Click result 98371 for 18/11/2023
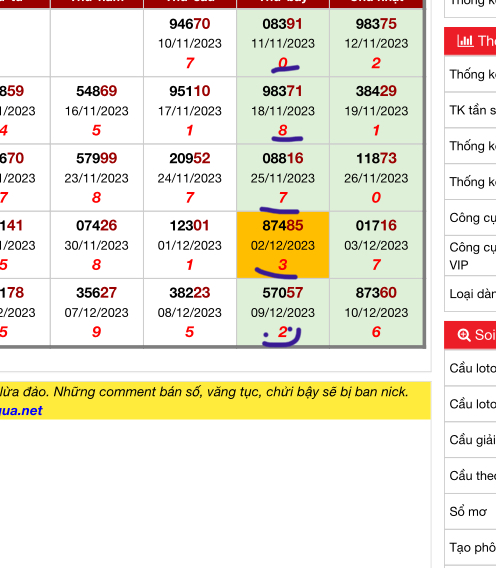Image resolution: width=496 pixels, height=568 pixels. pos(283,91)
